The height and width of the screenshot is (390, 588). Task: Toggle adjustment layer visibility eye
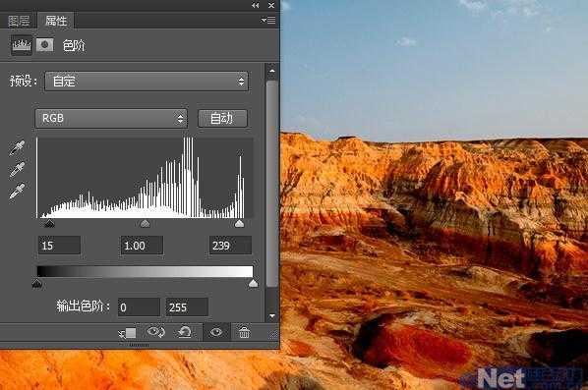click(x=216, y=332)
